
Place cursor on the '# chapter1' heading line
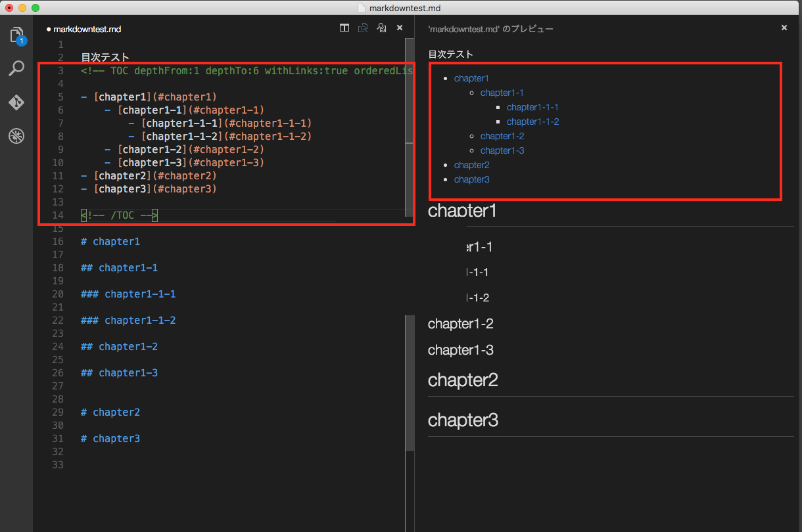pos(110,241)
